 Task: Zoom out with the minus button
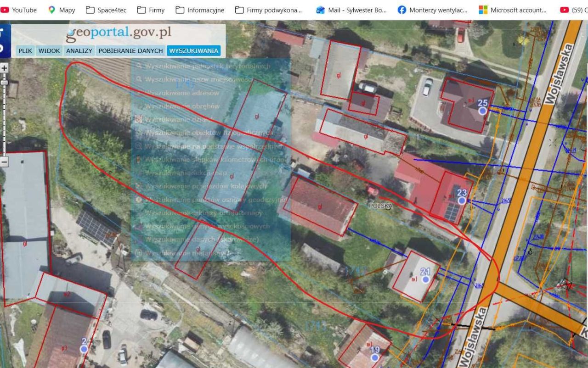[4, 162]
